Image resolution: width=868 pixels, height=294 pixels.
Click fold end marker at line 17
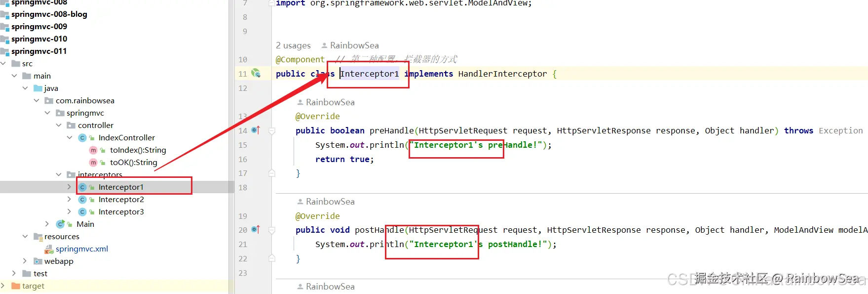pyautogui.click(x=271, y=173)
